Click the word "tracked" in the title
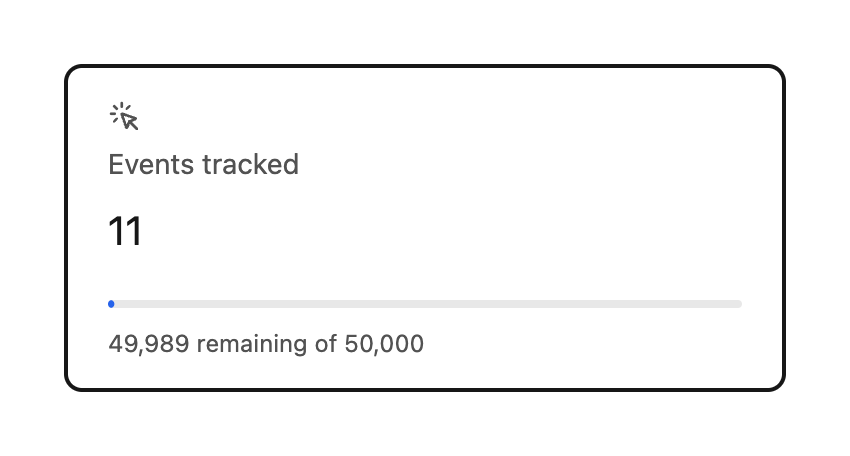This screenshot has height=456, width=850. pyautogui.click(x=250, y=164)
